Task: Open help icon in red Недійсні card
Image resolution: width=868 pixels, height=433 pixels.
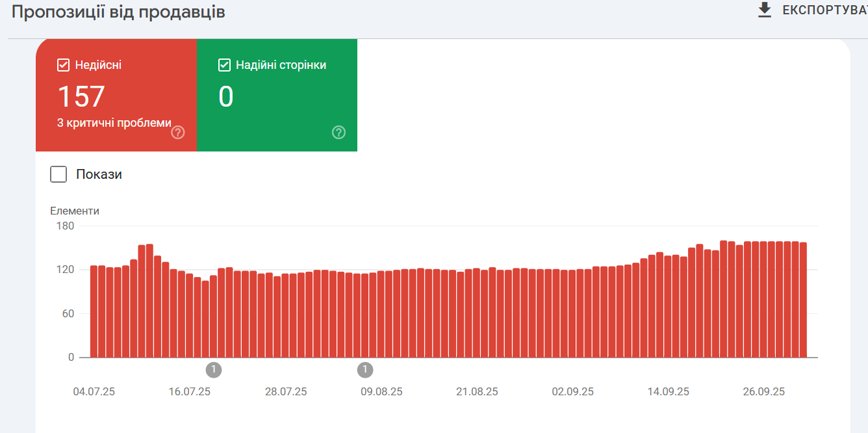Action: (178, 133)
